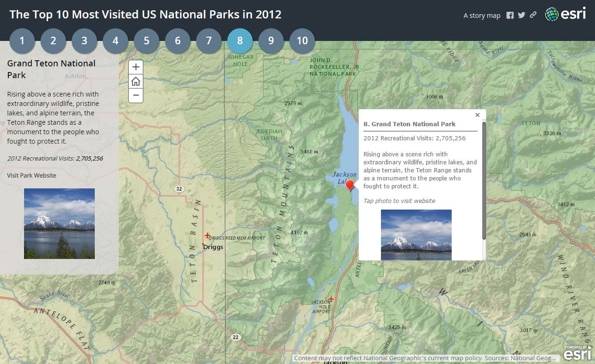Return map to home extent

point(136,81)
